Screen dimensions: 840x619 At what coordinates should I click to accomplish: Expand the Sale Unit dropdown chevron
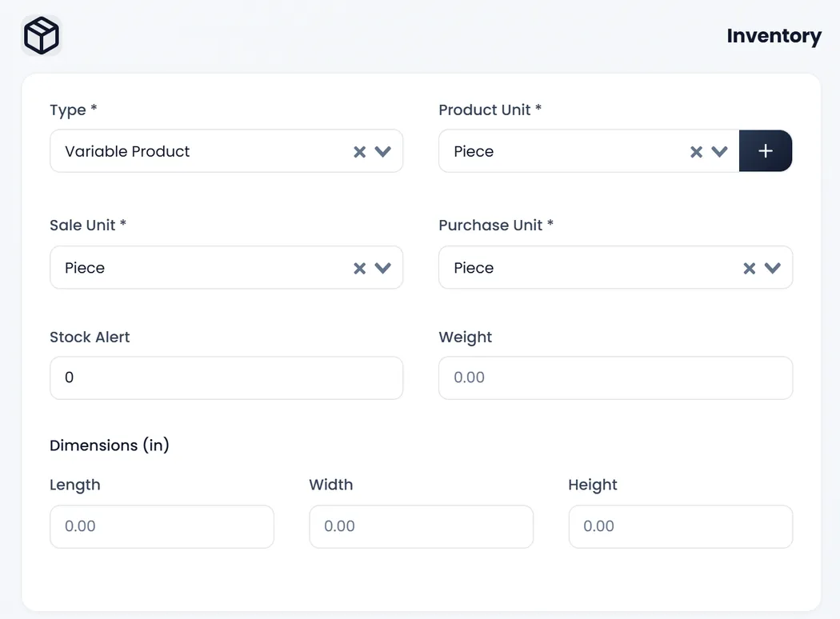(382, 268)
